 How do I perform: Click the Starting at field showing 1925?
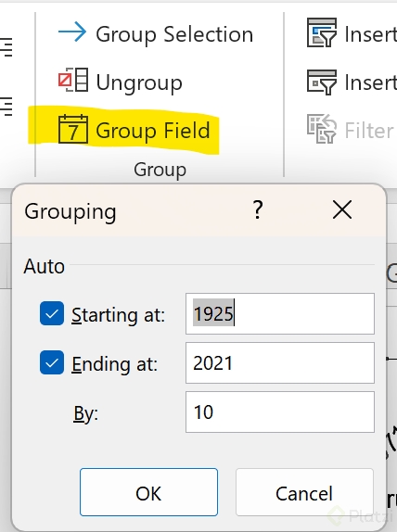coord(280,314)
